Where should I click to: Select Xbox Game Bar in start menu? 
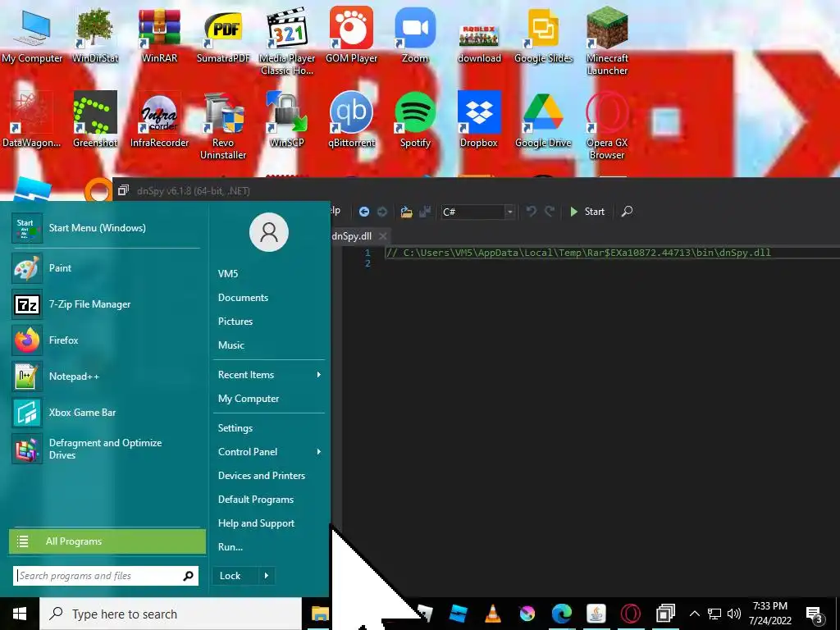pyautogui.click(x=106, y=413)
